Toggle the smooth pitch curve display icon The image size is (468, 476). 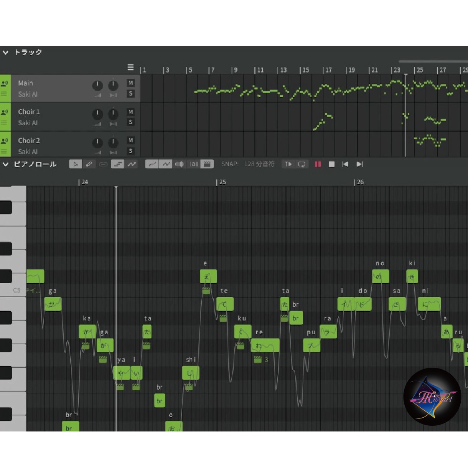[x=152, y=164]
